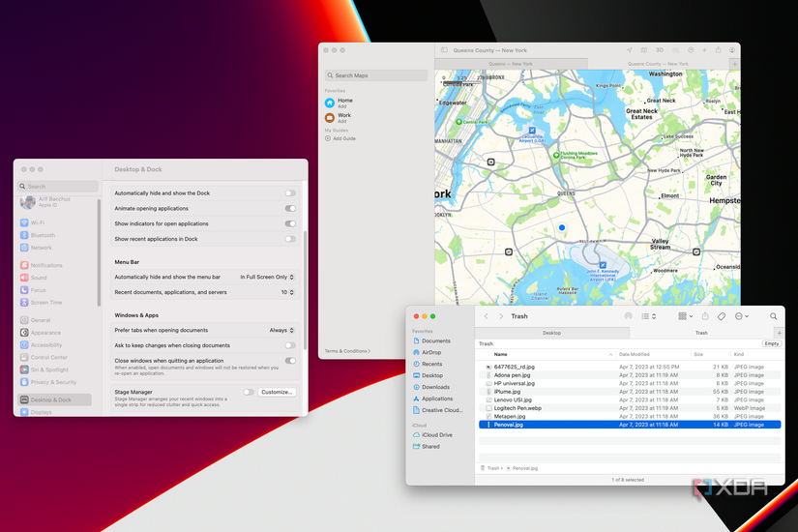Click the Desktop & Dock pane scrollbar

click(x=306, y=290)
